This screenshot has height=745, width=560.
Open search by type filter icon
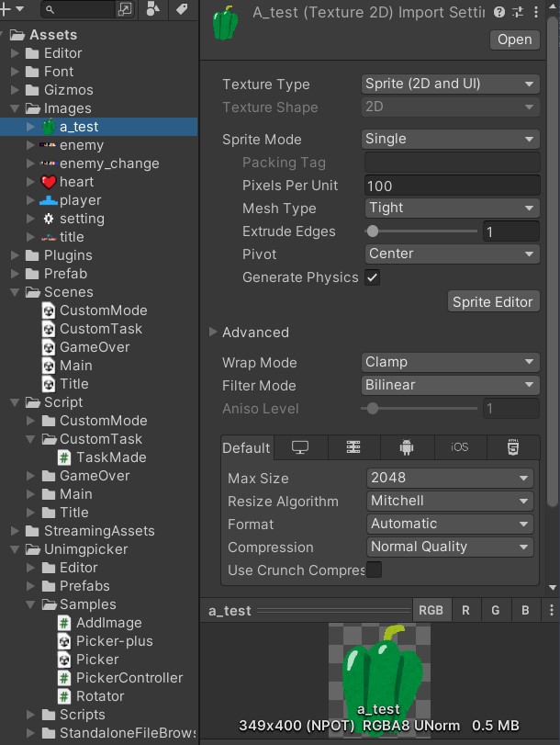click(x=152, y=9)
